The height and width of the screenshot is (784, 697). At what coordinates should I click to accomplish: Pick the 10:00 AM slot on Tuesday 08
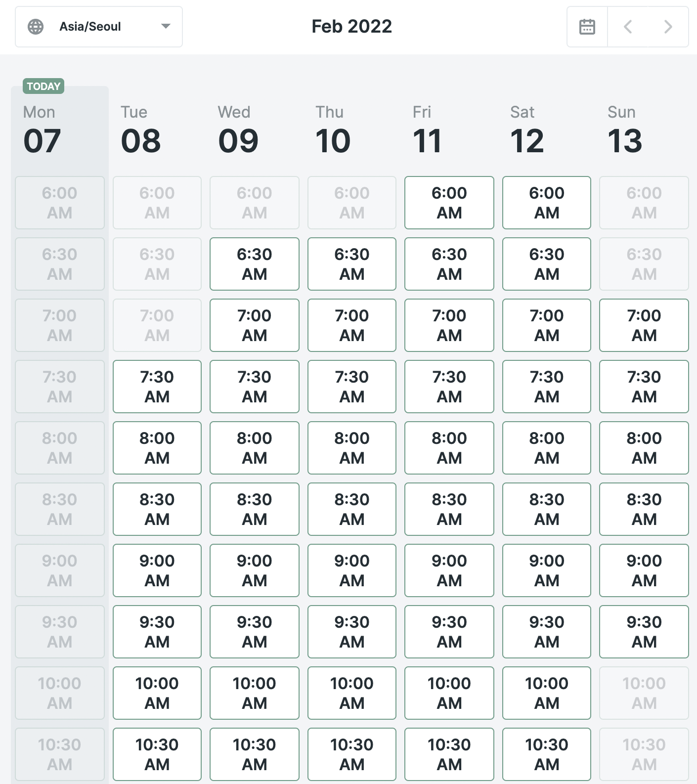[x=157, y=693]
